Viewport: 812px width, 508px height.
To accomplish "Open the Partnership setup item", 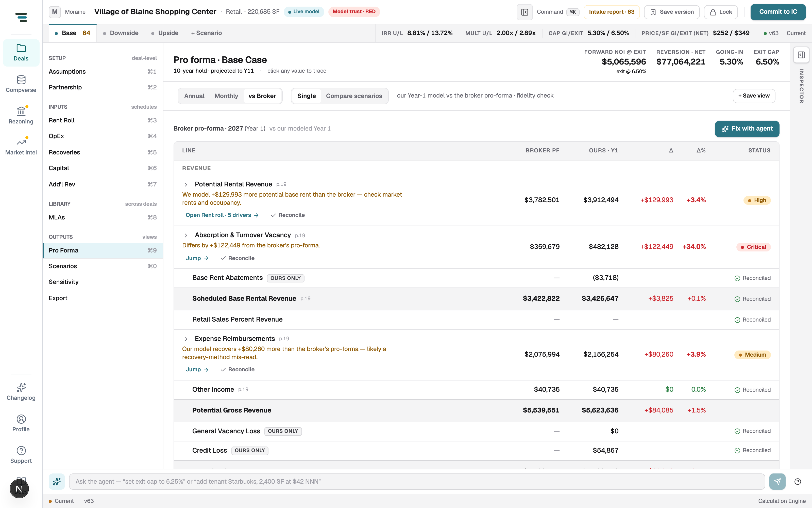I will pos(103,87).
